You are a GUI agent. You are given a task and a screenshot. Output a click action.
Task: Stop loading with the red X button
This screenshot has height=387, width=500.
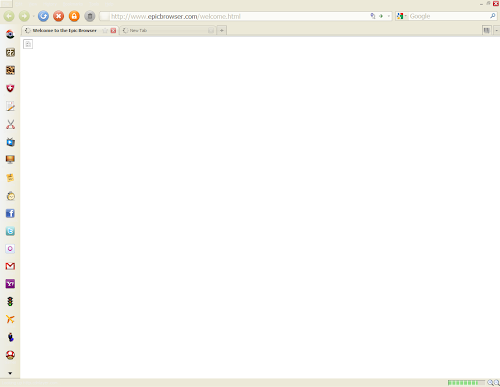pyautogui.click(x=59, y=16)
